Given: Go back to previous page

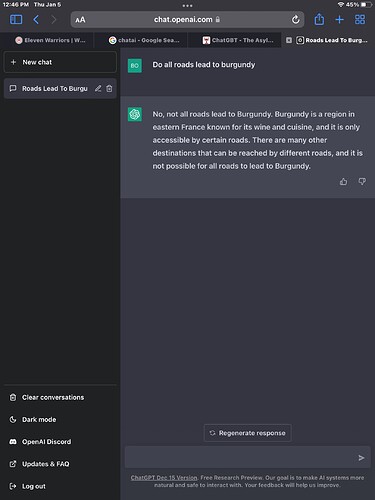Looking at the screenshot, I should (x=36, y=19).
